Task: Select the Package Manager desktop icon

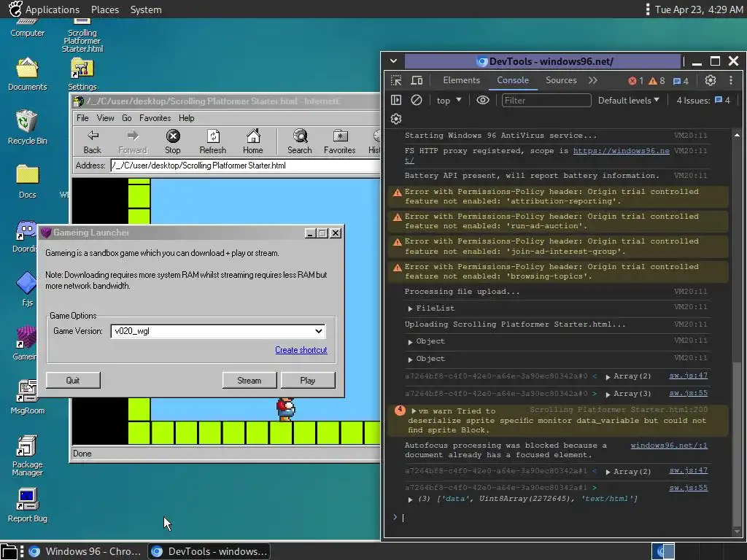Action: [28, 455]
